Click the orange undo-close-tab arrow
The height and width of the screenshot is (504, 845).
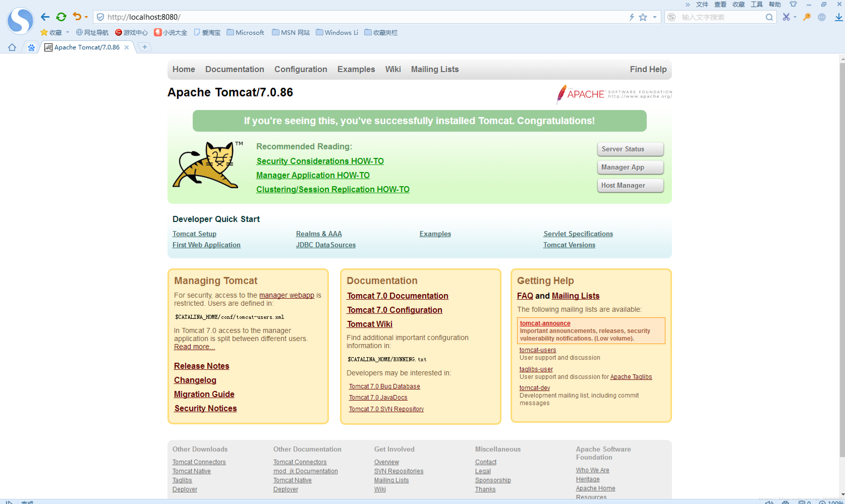(77, 17)
